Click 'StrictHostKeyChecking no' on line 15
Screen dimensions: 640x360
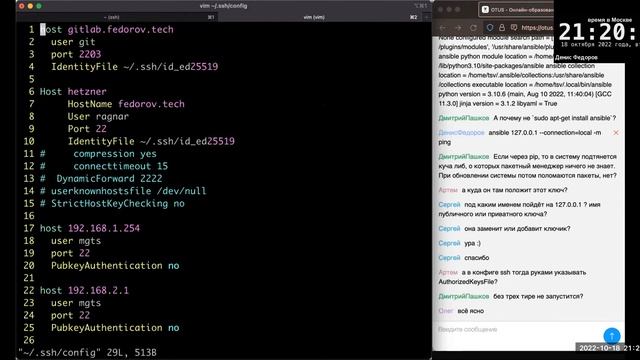coord(118,204)
